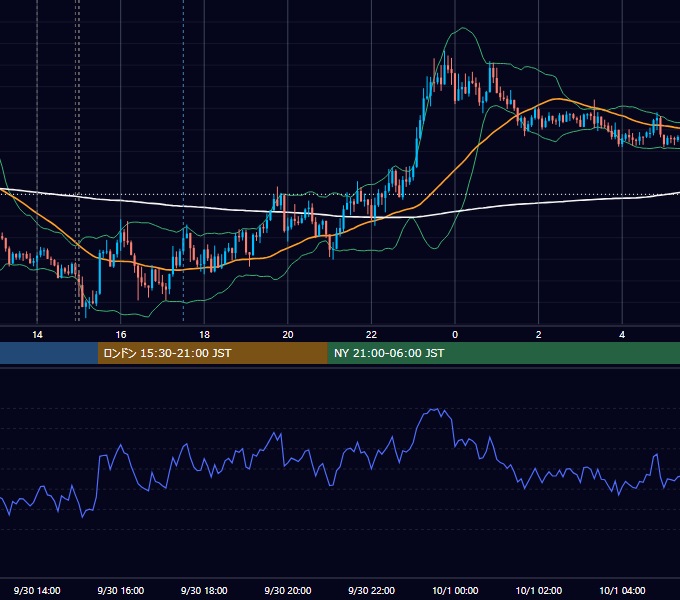Image resolution: width=680 pixels, height=600 pixels.
Task: Click the 9/30 18:00 time label
Action: pos(204,590)
